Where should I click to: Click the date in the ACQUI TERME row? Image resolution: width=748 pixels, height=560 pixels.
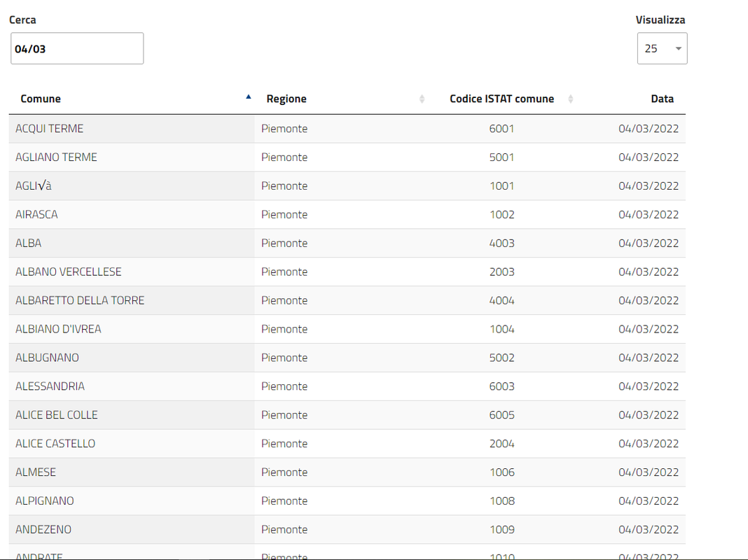pyautogui.click(x=649, y=129)
